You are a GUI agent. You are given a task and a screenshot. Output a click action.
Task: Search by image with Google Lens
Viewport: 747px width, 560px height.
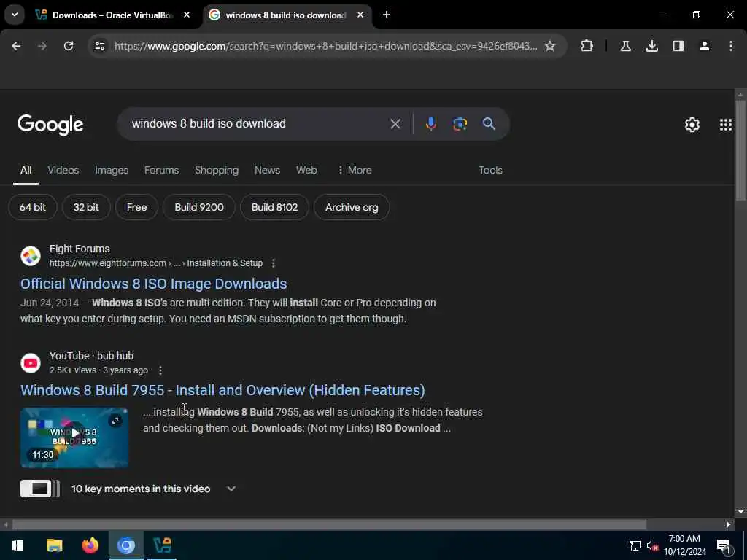click(x=460, y=124)
